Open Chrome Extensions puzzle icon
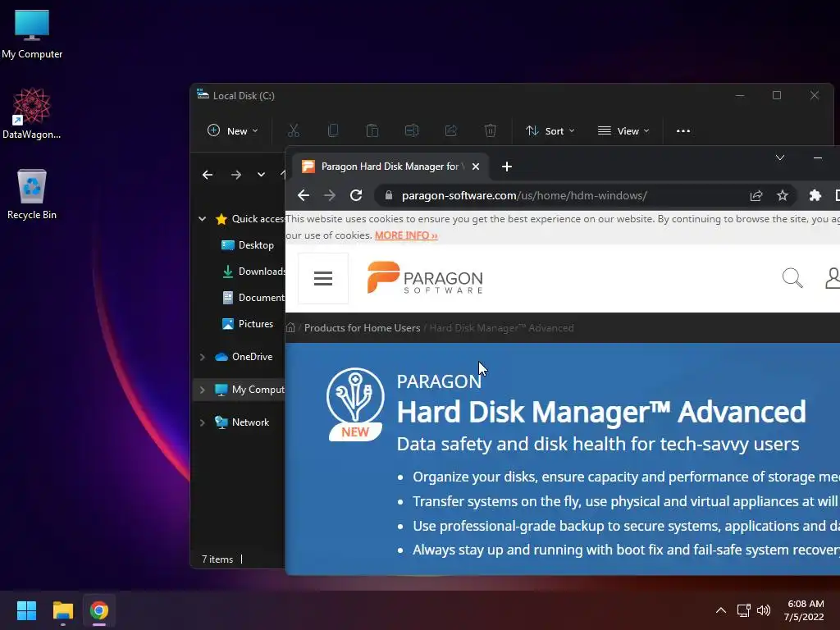Image resolution: width=840 pixels, height=630 pixels. [815, 195]
